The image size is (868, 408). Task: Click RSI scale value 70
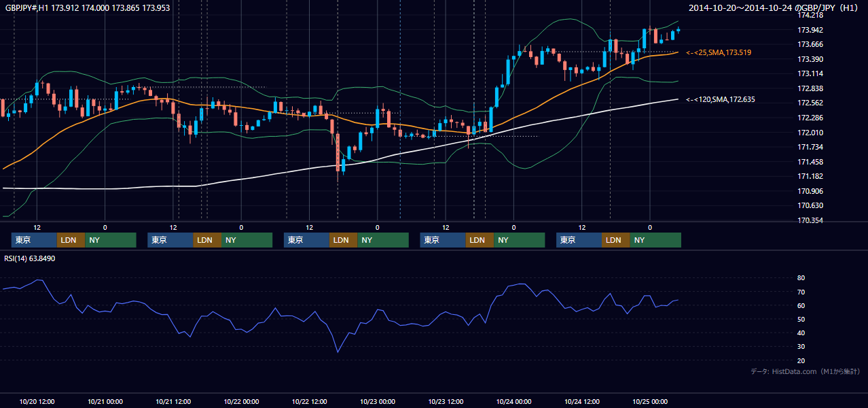(801, 292)
